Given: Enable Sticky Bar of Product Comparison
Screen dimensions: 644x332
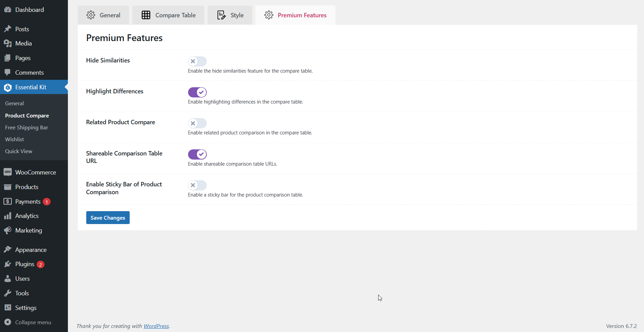Looking at the screenshot, I should pos(197,185).
